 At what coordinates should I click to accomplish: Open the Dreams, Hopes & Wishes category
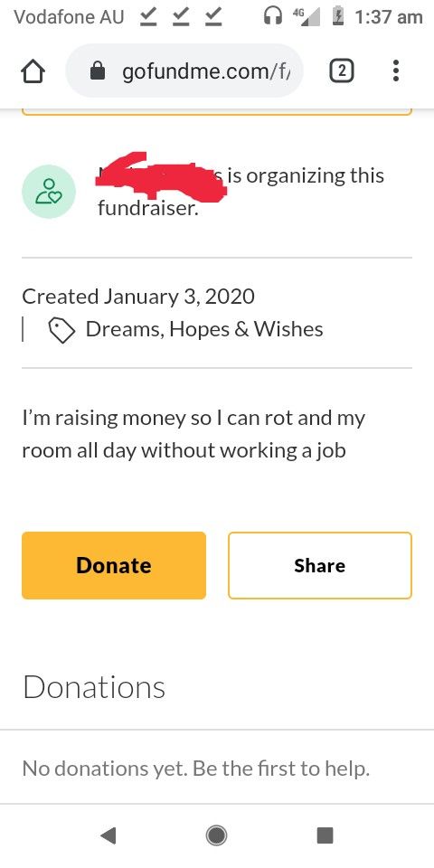point(204,329)
